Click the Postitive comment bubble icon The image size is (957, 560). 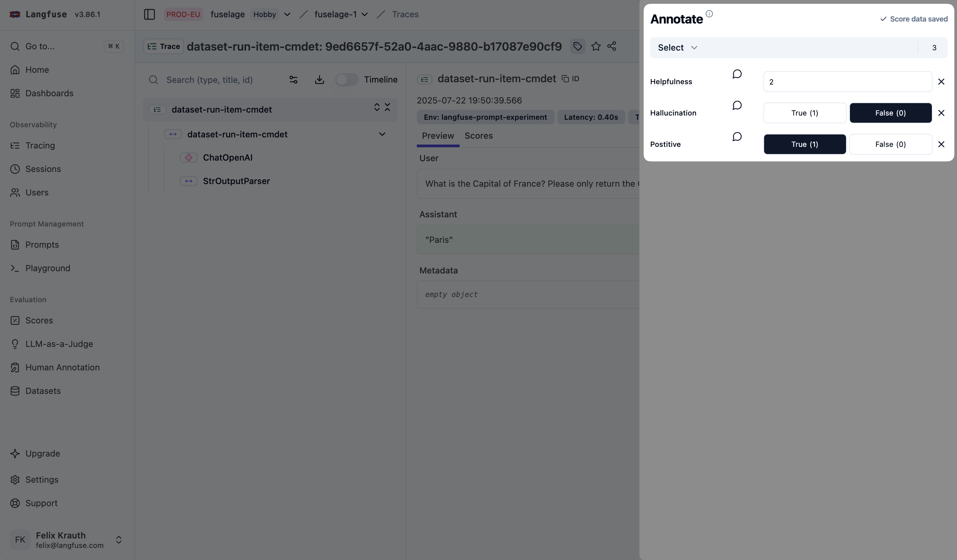coord(737,137)
